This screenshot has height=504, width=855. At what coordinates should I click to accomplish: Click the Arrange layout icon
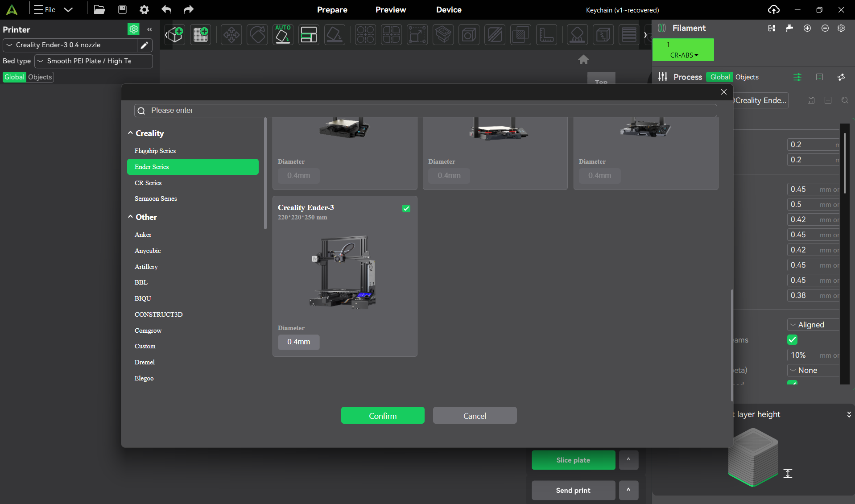click(309, 34)
